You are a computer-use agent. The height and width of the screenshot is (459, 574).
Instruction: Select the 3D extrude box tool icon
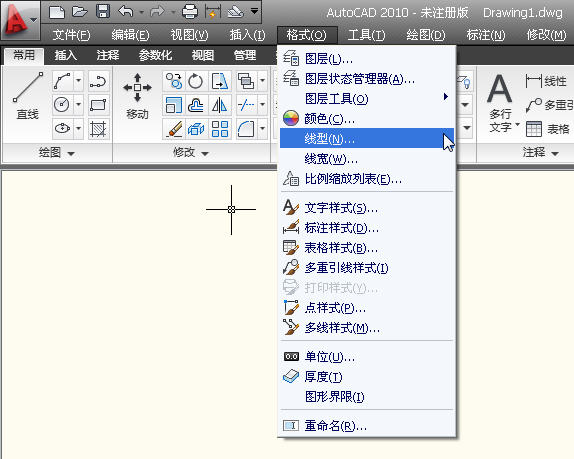(195, 129)
